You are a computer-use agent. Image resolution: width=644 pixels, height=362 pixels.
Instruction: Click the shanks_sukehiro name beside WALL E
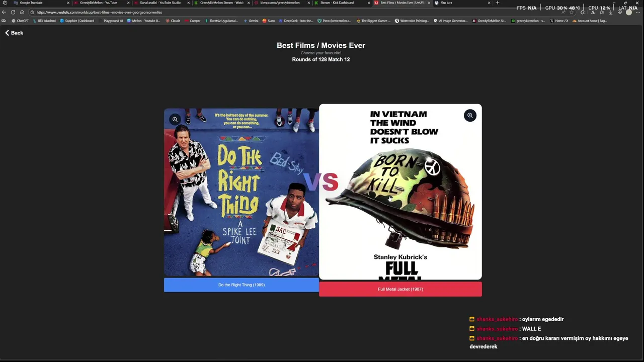pos(497,329)
